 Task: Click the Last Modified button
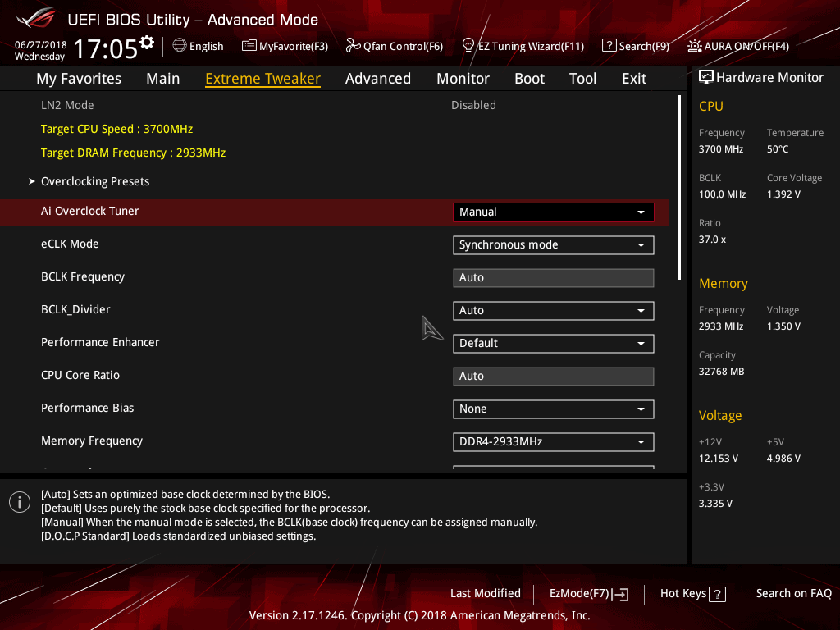[x=486, y=594]
